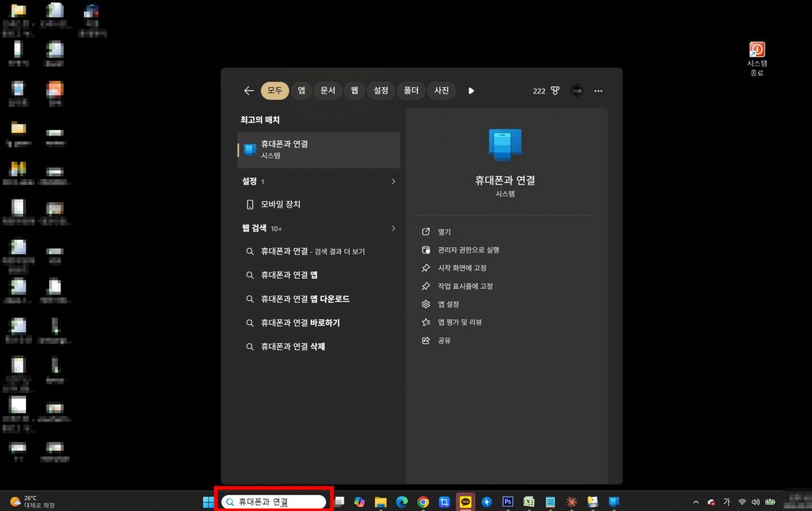The height and width of the screenshot is (511, 812).
Task: Open the battery tray icon
Action: click(x=770, y=501)
